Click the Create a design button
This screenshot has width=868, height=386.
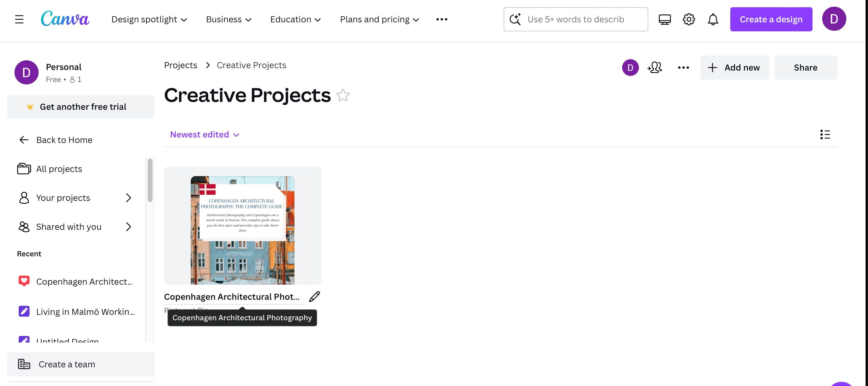click(771, 19)
